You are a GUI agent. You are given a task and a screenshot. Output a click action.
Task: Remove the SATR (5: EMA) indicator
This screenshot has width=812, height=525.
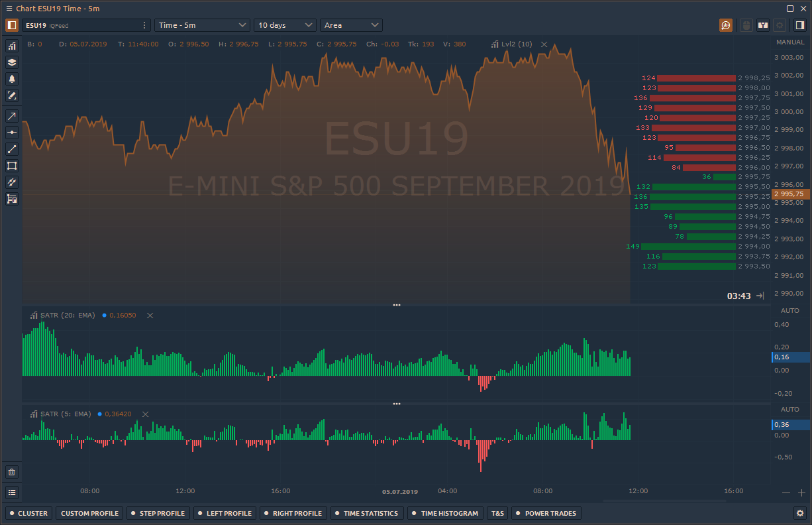(x=145, y=414)
